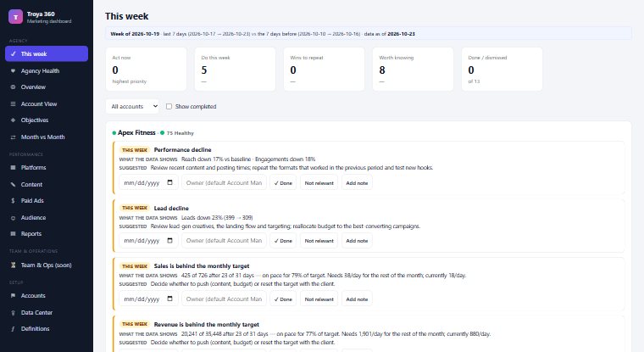Click the Apex Fitness account heading

coord(136,133)
